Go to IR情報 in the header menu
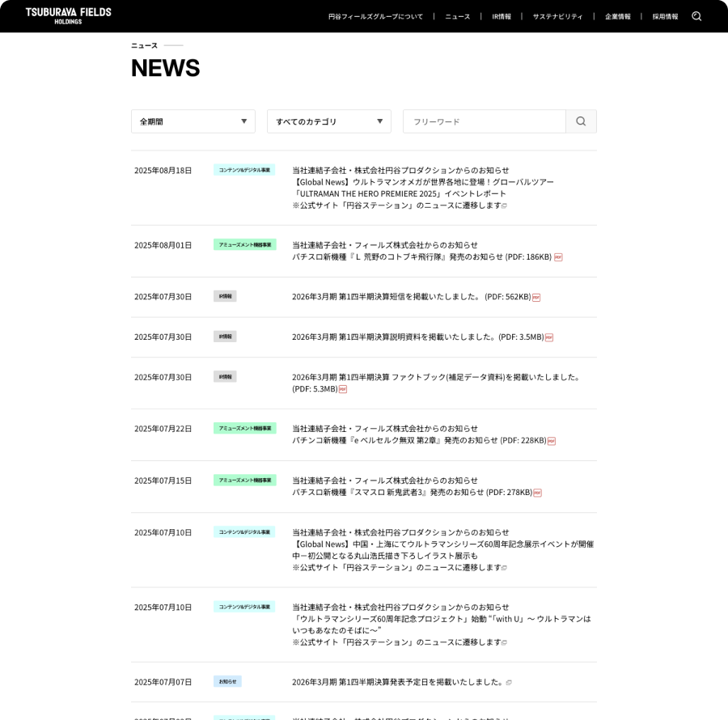This screenshot has width=728, height=720. tap(502, 16)
